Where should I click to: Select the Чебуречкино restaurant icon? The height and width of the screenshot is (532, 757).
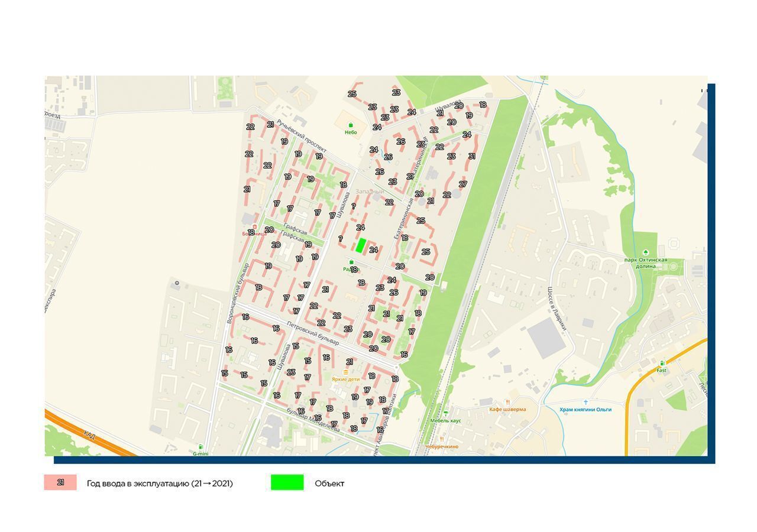(x=441, y=439)
